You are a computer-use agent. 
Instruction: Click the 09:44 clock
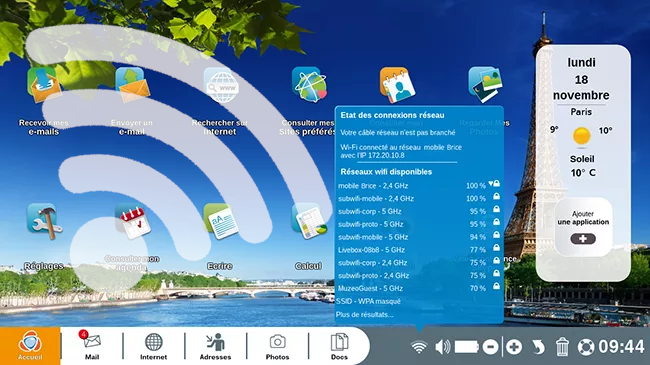[621, 347]
